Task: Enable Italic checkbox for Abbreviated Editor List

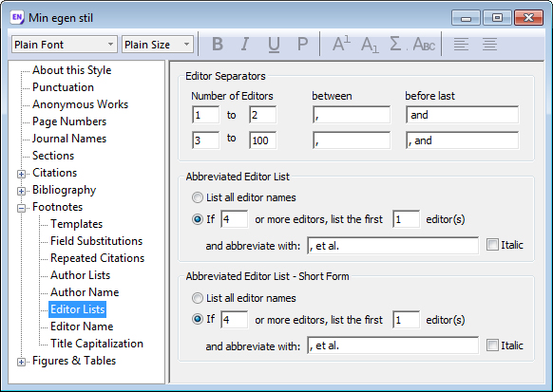Action: coord(492,245)
